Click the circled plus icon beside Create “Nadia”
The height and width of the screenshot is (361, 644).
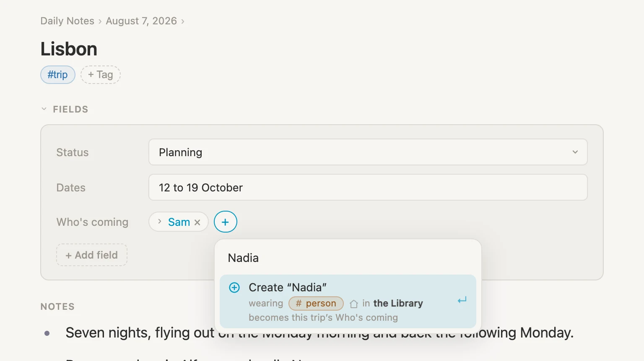(234, 288)
